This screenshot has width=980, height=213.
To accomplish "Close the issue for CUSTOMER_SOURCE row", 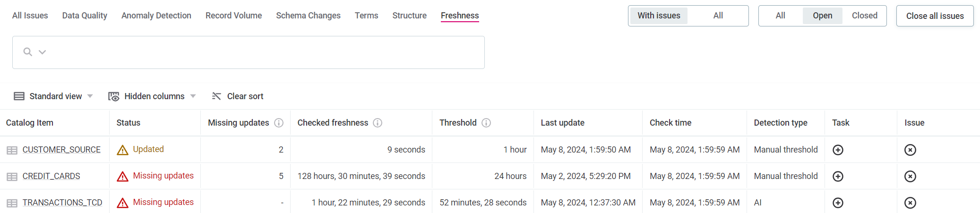I will [x=910, y=150].
